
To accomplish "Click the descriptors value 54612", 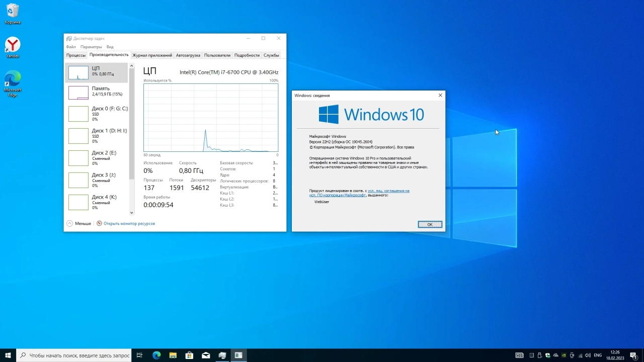I will pos(200,188).
